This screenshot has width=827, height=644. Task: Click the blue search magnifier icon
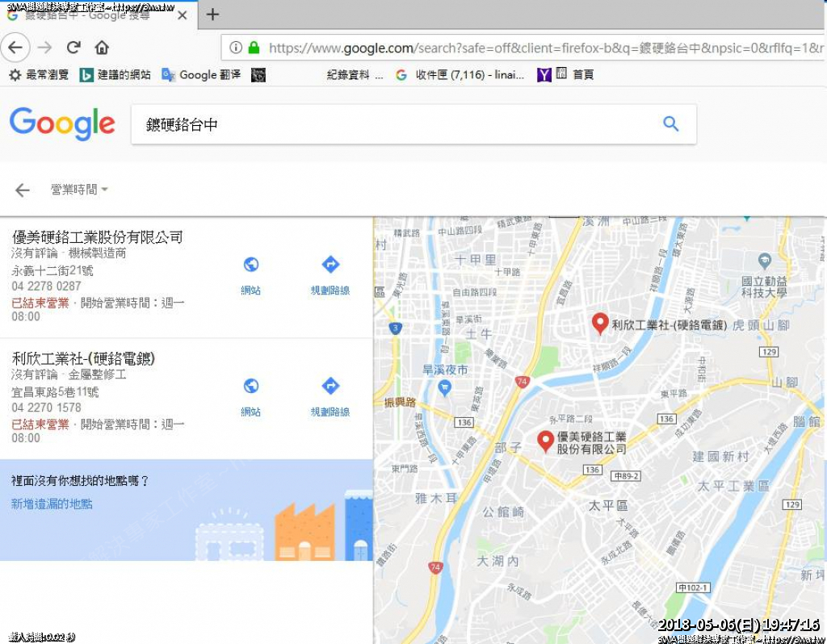670,124
